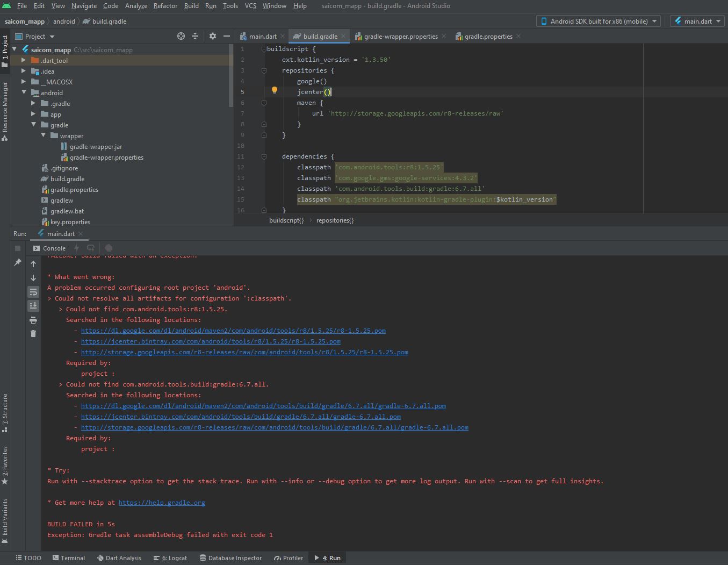This screenshot has width=728, height=565.
Task: Open the Refactor menu
Action: coord(165,6)
